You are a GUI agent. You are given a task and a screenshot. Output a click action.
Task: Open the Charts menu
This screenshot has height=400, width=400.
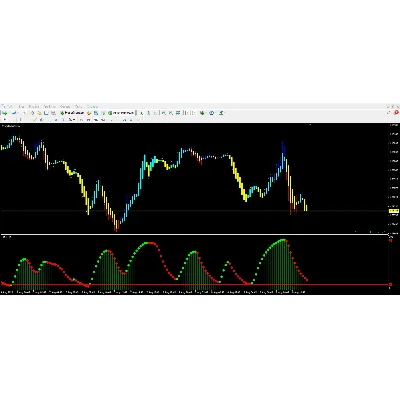tap(49, 106)
